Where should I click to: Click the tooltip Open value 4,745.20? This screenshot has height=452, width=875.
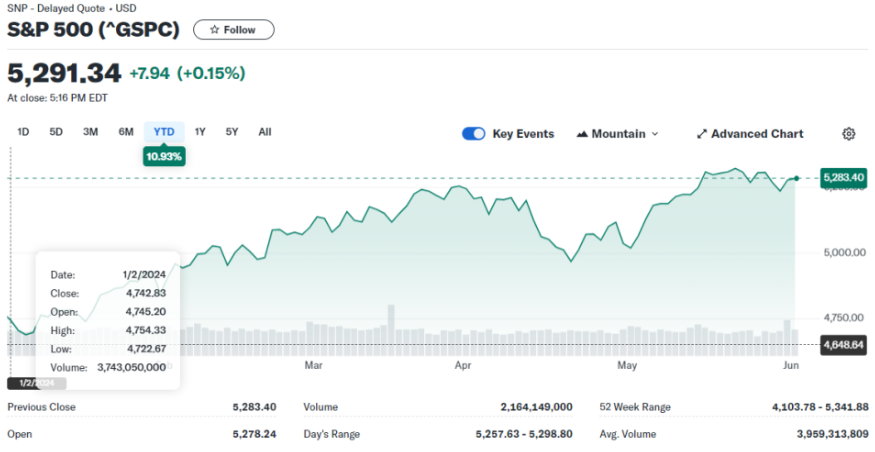coord(146,312)
